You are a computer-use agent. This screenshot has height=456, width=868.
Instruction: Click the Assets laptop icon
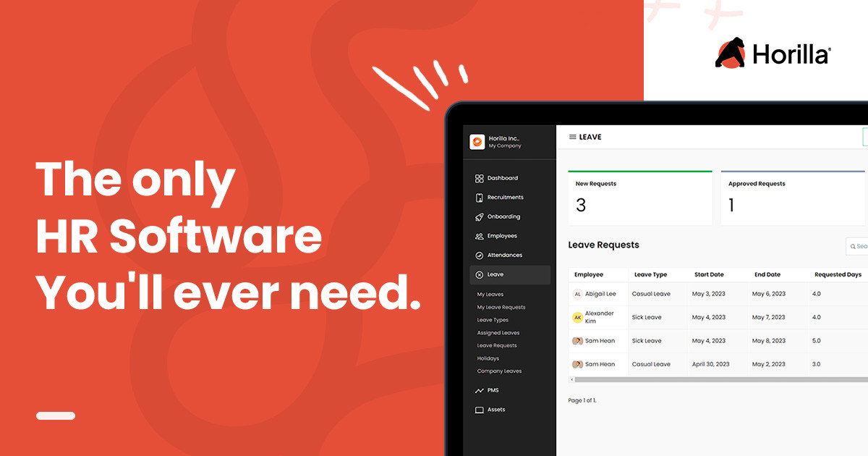pyautogui.click(x=479, y=410)
